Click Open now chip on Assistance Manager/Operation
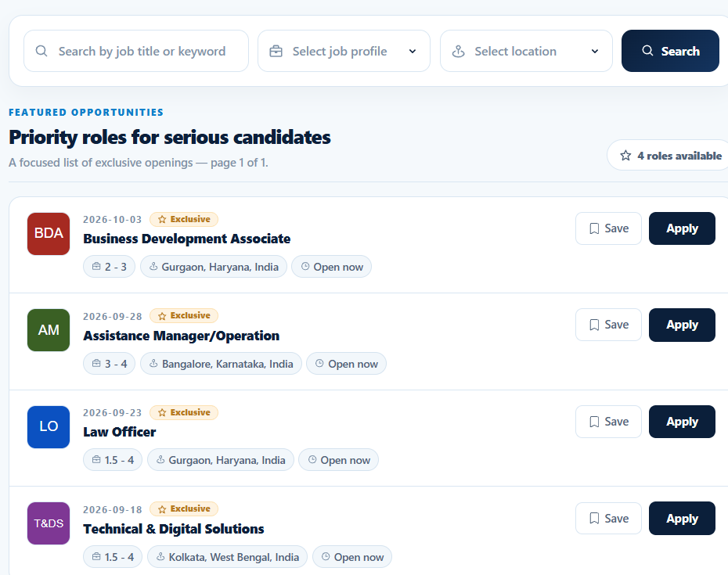 [346, 364]
